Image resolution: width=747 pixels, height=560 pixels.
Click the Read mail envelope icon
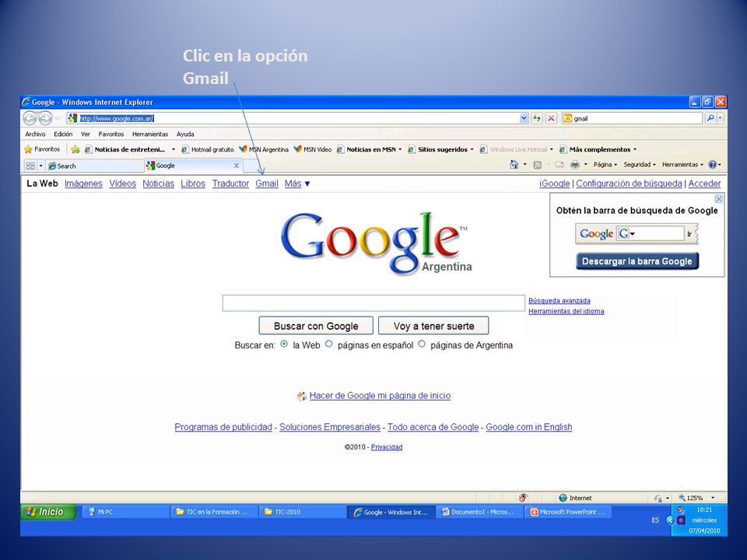(x=559, y=165)
